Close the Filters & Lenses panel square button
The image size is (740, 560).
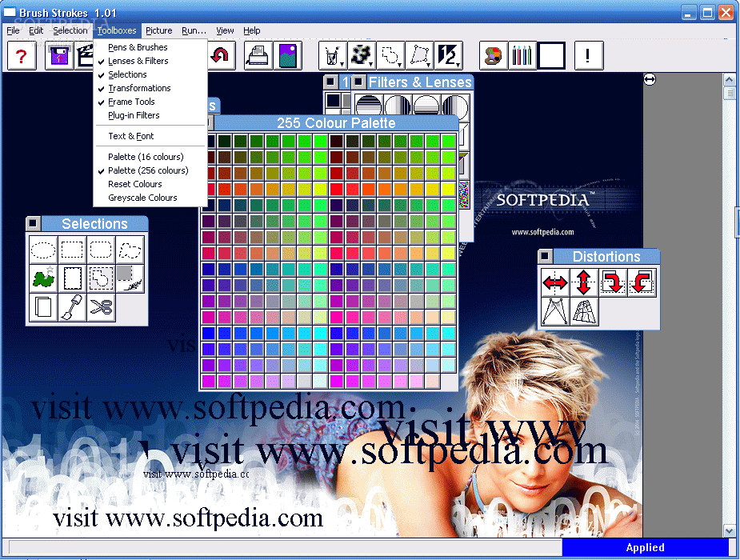(358, 82)
